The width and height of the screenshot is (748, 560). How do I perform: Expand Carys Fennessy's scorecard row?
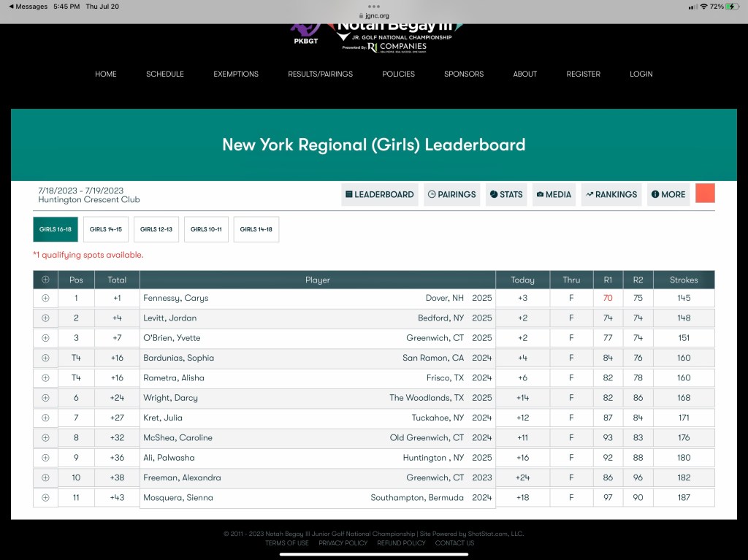(x=45, y=298)
